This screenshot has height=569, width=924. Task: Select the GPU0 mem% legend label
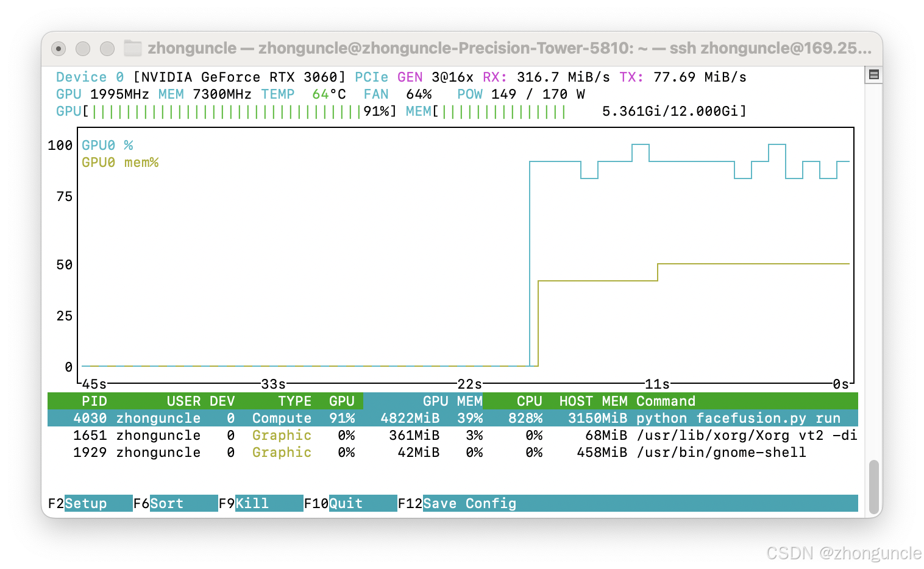(x=119, y=162)
